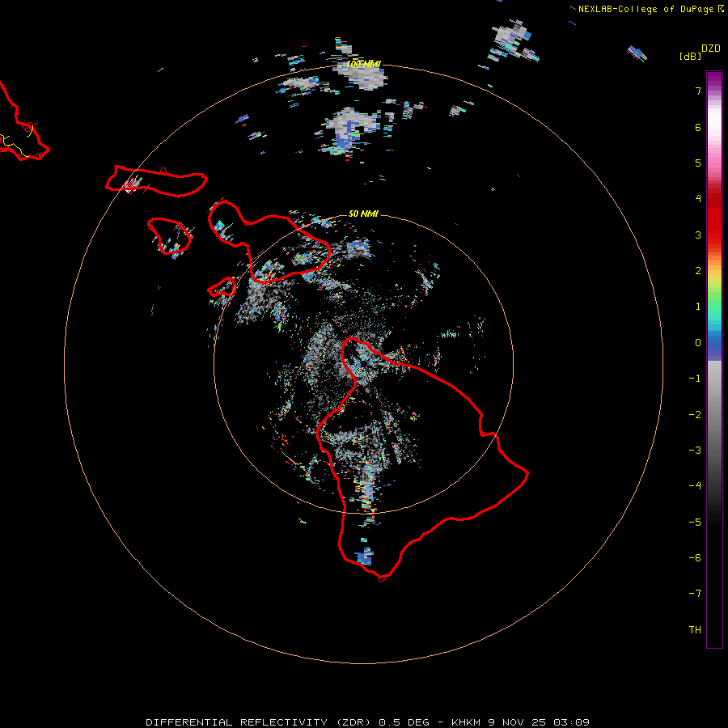Click the TH label on the color scale

tap(695, 629)
